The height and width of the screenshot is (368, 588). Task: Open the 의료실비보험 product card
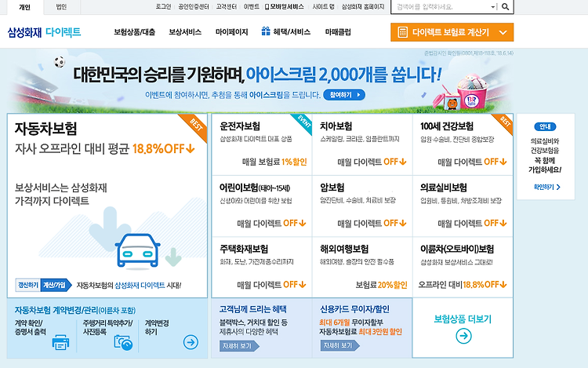tap(463, 206)
